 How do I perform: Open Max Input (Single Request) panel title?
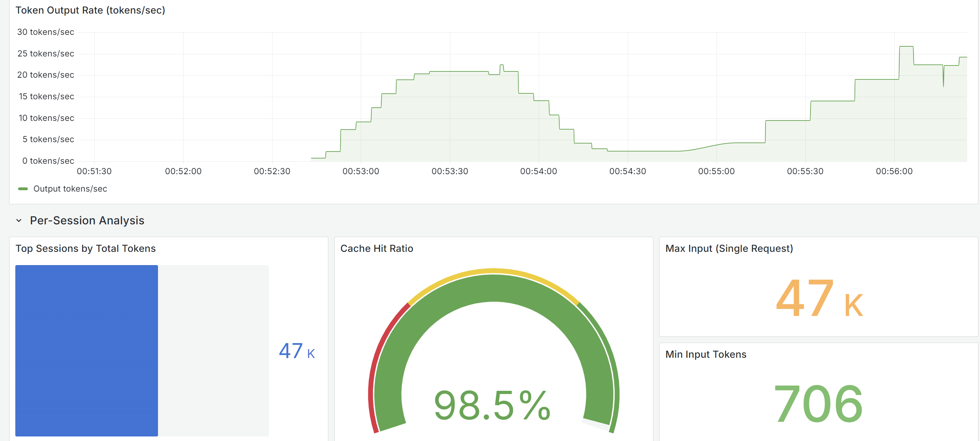pyautogui.click(x=729, y=248)
